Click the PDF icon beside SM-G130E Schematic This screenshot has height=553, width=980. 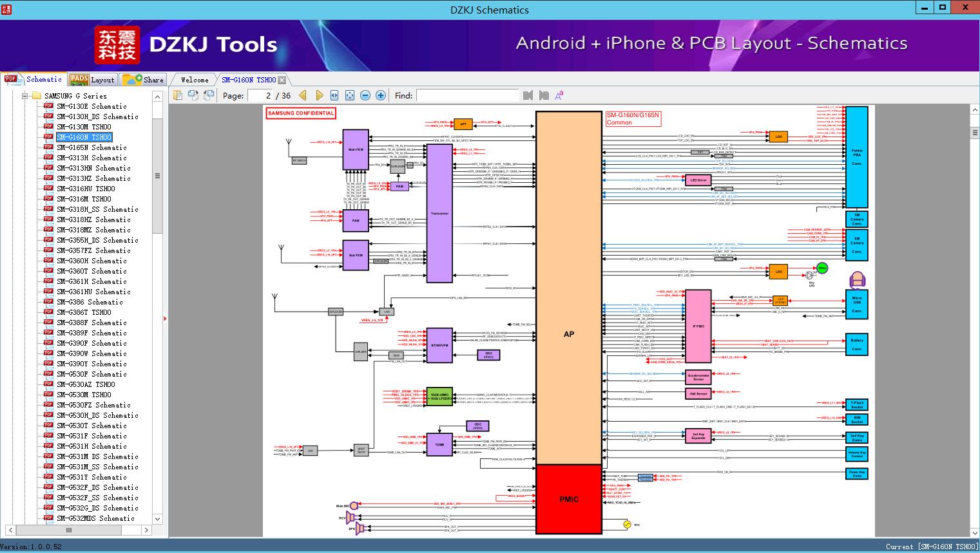click(x=48, y=106)
